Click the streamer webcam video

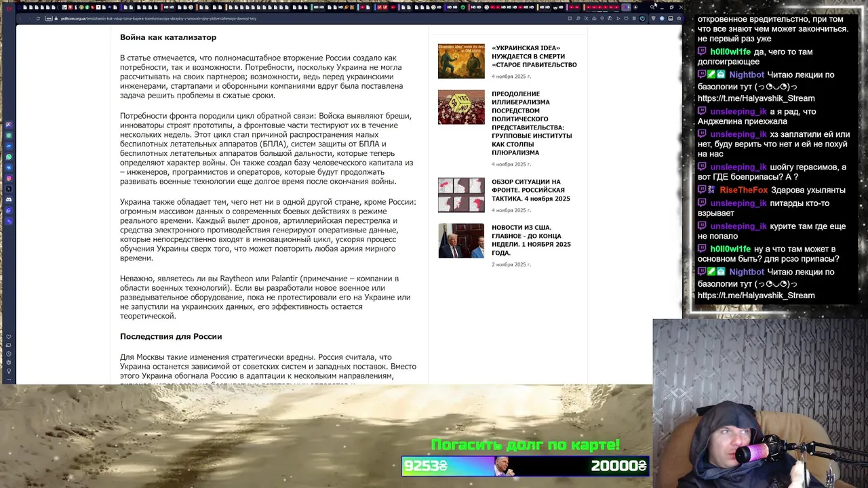pyautogui.click(x=760, y=403)
